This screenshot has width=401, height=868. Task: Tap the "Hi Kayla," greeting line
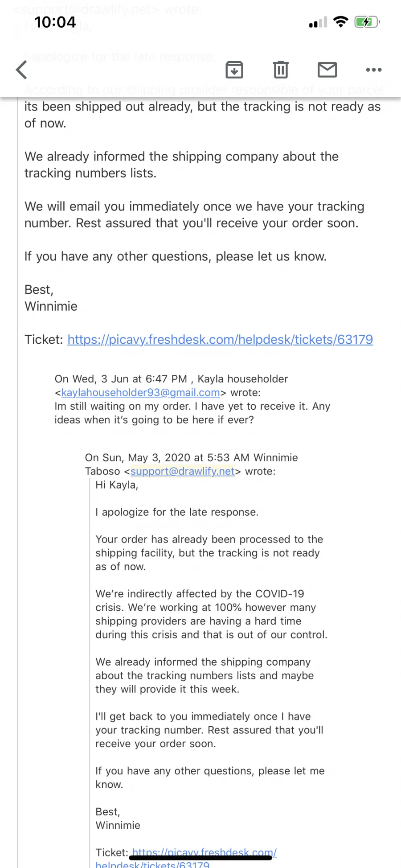tap(117, 485)
